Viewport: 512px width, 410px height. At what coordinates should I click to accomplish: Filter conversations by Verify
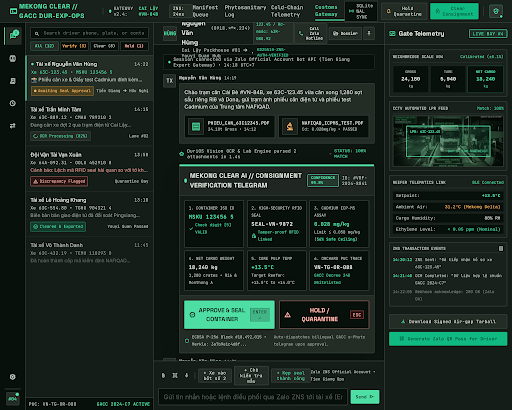pyautogui.click(x=74, y=46)
